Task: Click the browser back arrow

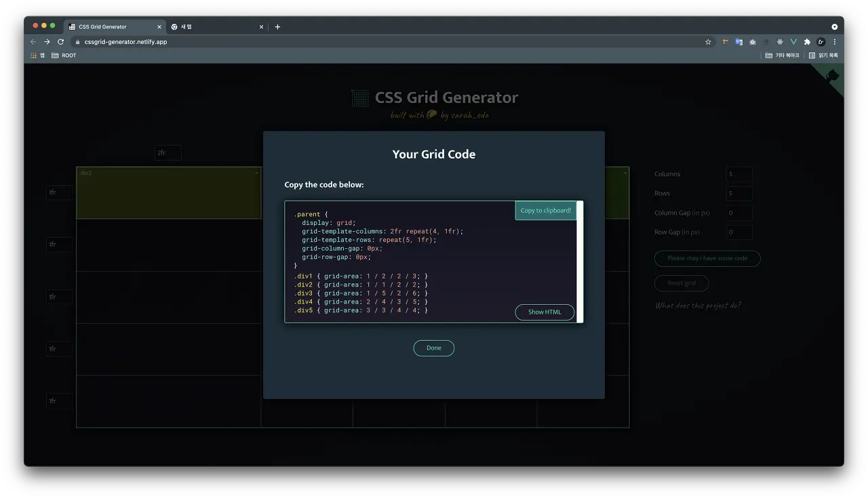Action: (x=33, y=41)
